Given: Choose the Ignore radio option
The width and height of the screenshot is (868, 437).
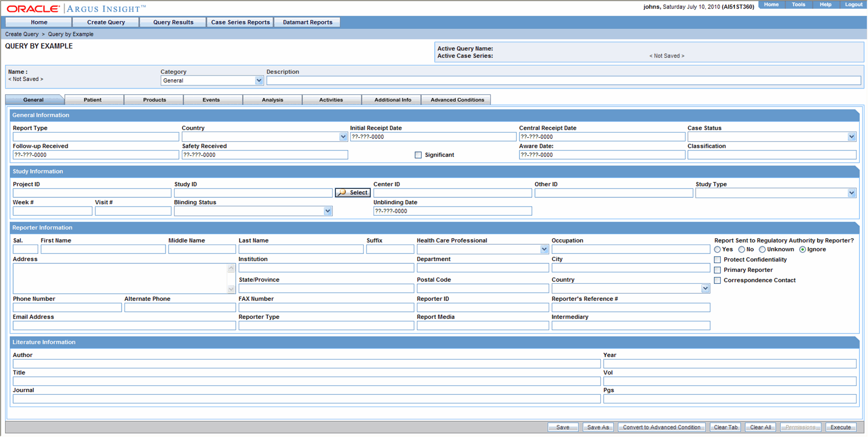Looking at the screenshot, I should pos(803,249).
